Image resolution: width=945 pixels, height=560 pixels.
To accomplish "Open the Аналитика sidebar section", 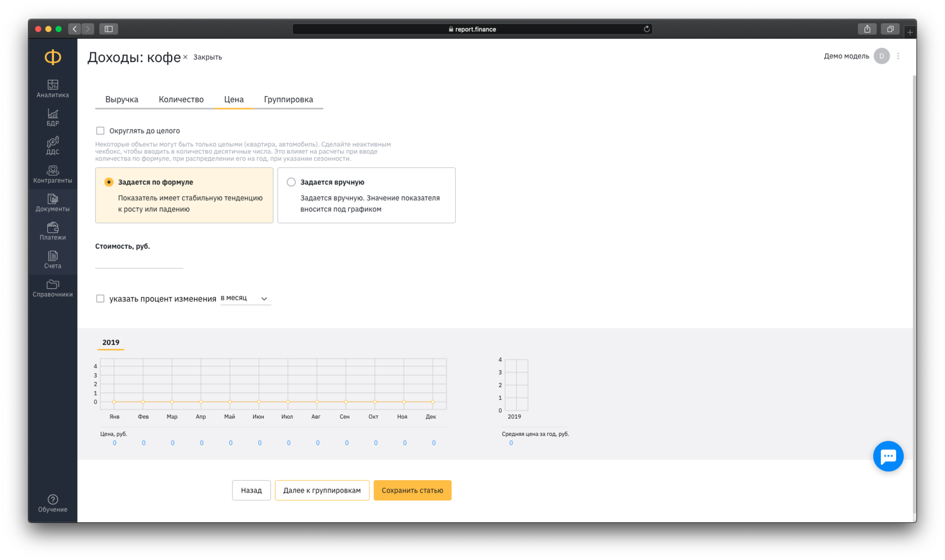I will click(x=53, y=89).
